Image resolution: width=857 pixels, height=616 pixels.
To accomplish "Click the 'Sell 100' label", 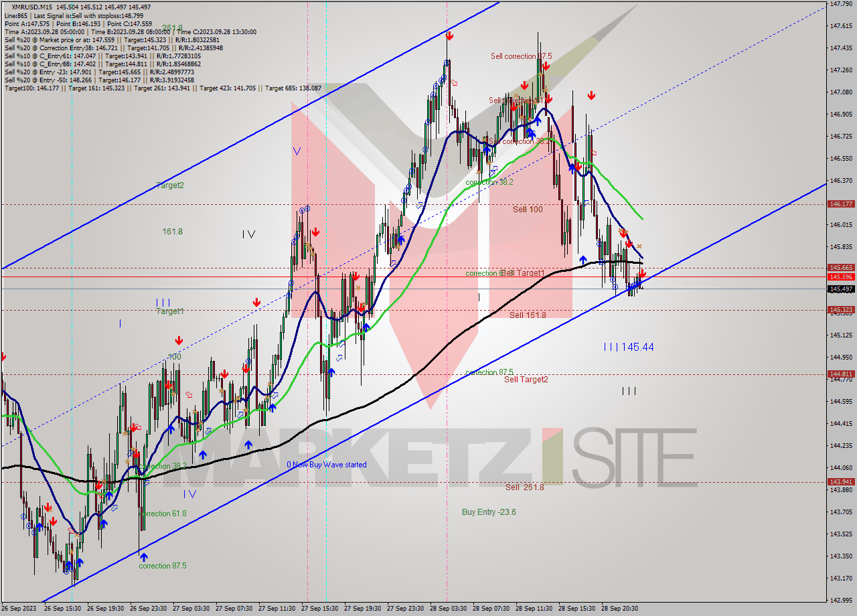I will (x=528, y=210).
